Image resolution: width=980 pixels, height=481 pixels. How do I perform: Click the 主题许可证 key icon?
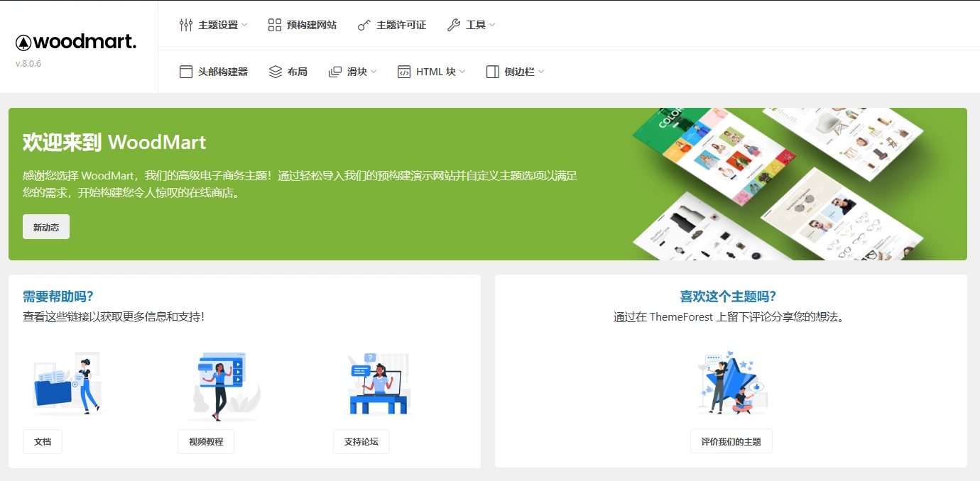(364, 24)
